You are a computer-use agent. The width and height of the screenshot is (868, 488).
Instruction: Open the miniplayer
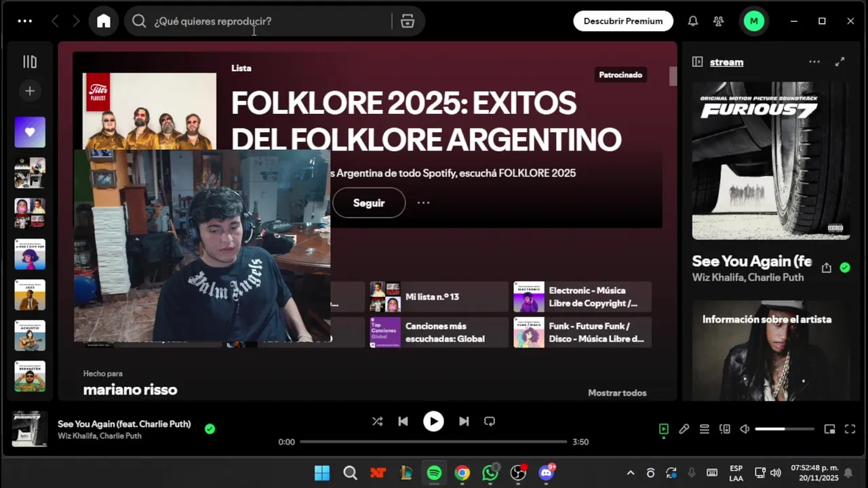pos(829,429)
